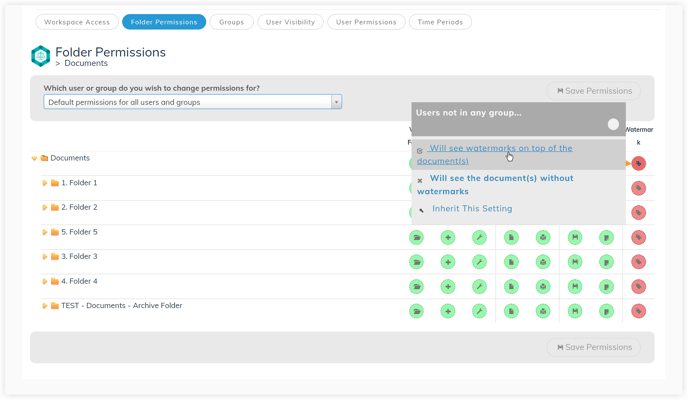Click the bottom Save Permissions button

click(594, 347)
